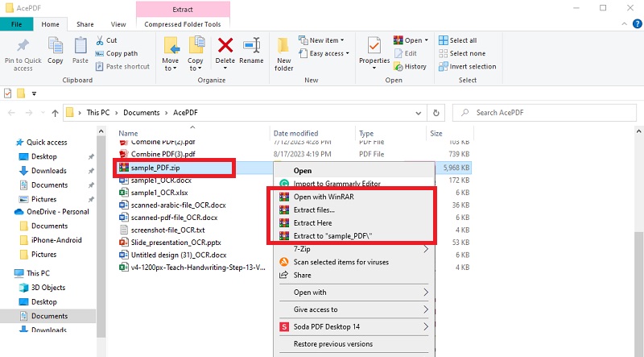Expand the address bar history dropdown

[418, 113]
